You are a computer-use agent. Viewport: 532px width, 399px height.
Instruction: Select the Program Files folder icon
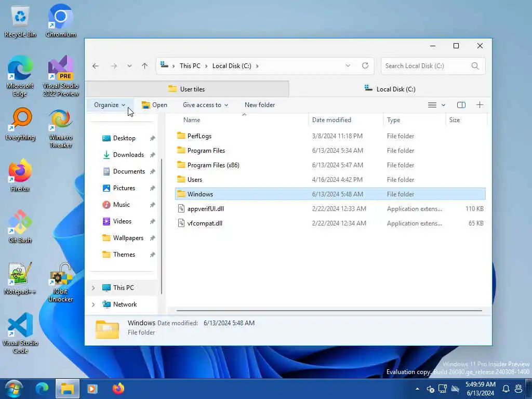[181, 150]
